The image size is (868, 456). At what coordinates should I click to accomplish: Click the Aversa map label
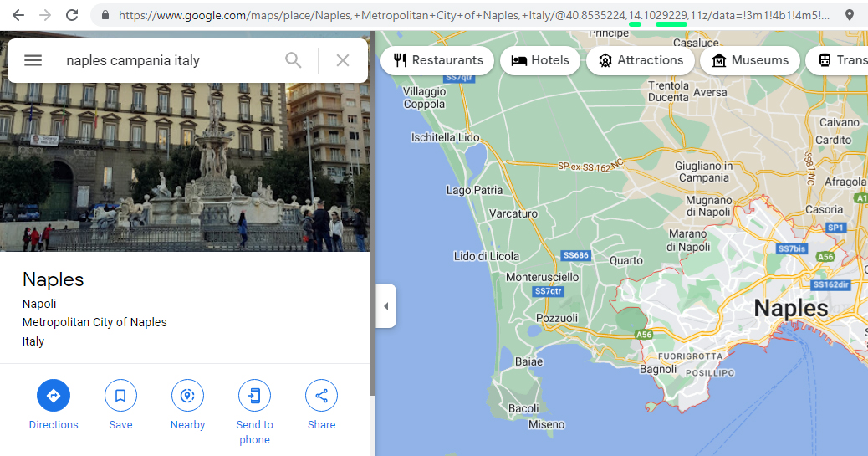tap(710, 92)
